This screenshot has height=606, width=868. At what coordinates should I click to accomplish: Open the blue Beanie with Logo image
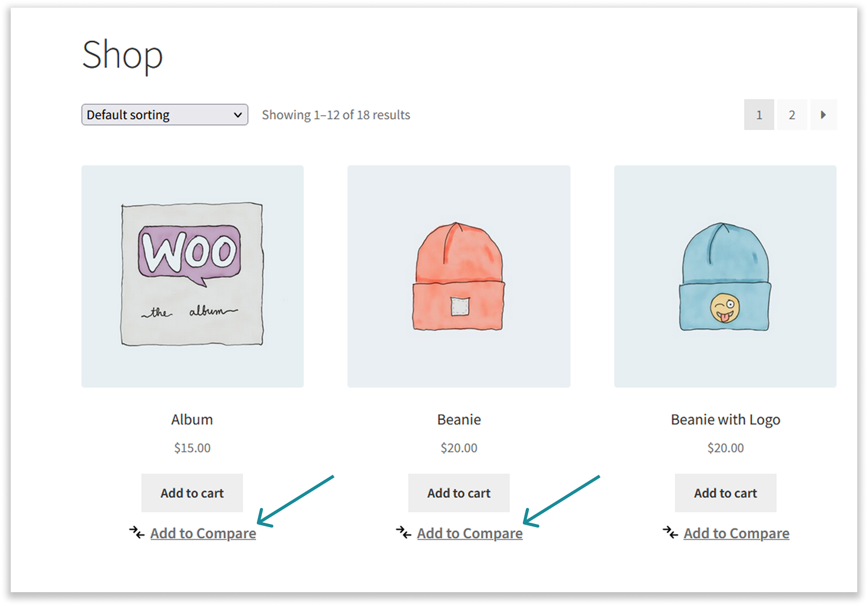click(x=725, y=276)
